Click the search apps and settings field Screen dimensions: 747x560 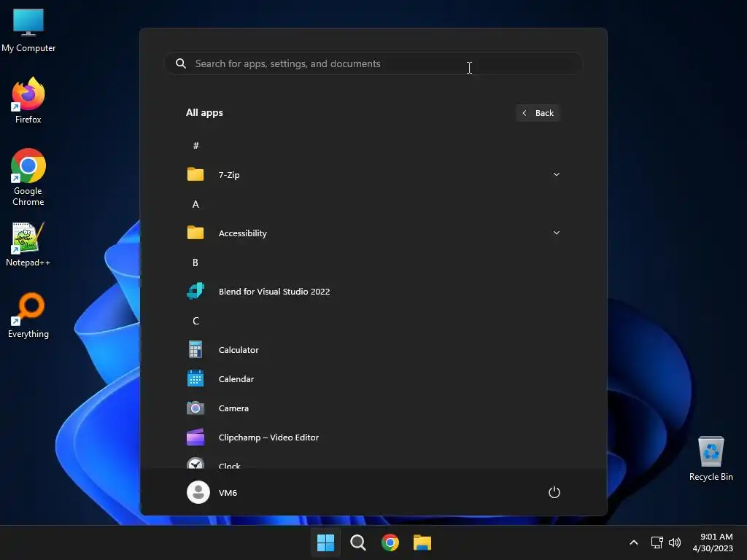373,63
